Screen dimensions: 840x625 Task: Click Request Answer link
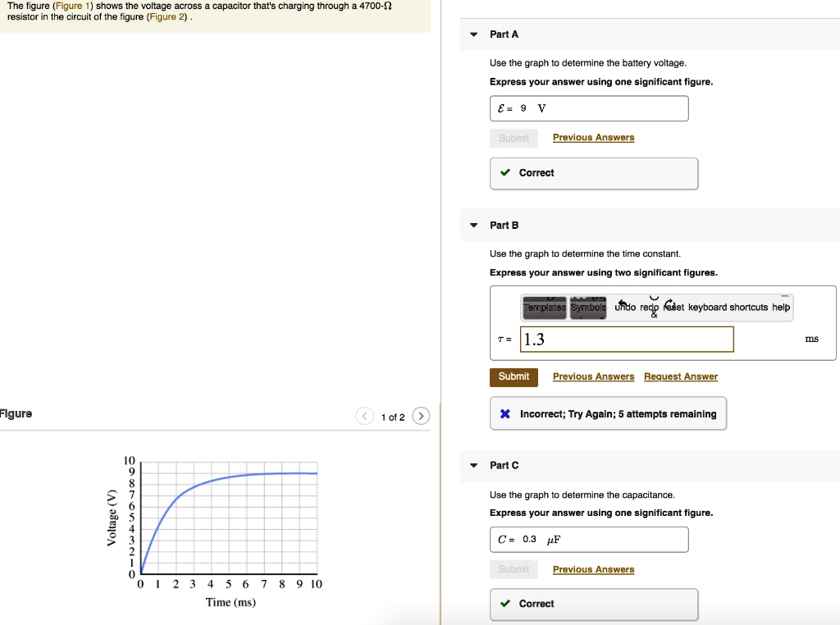(x=681, y=376)
